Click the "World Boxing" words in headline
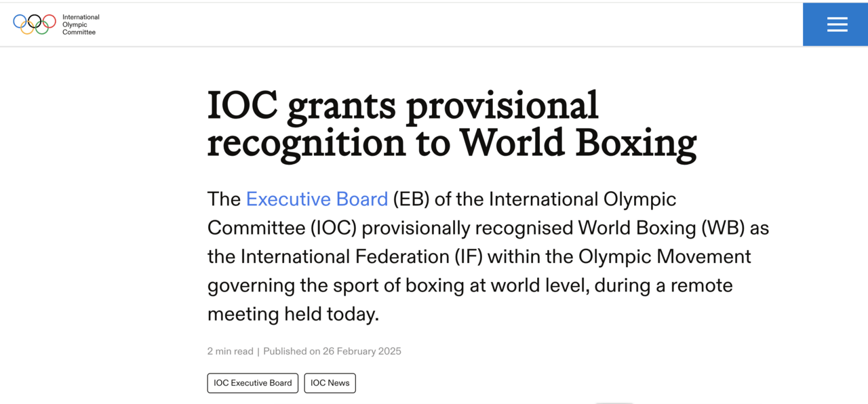This screenshot has height=404, width=868. click(x=578, y=143)
